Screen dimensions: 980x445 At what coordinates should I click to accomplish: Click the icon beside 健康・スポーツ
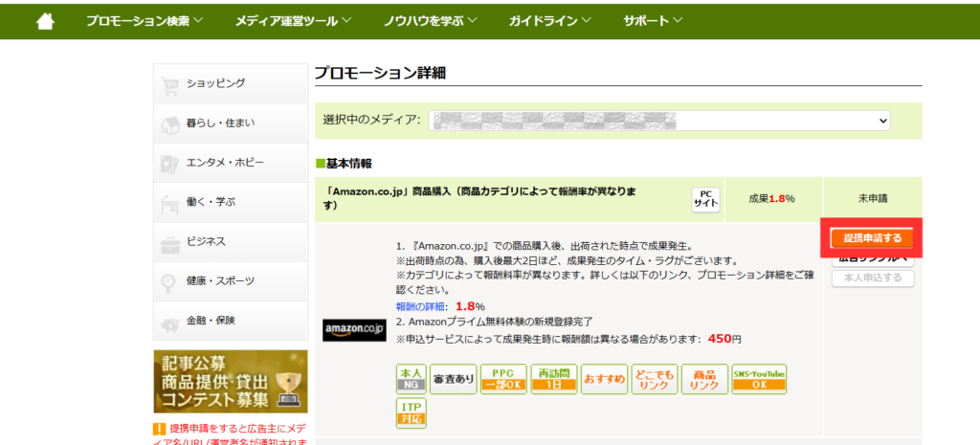click(168, 283)
